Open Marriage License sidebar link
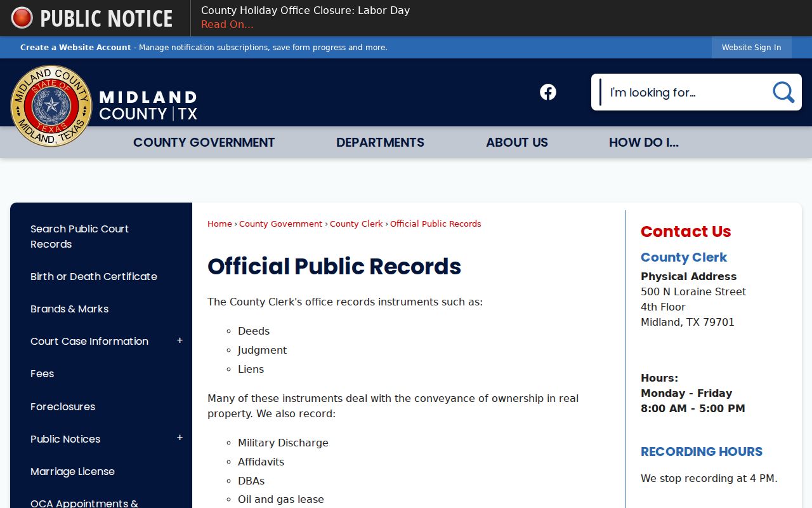The height and width of the screenshot is (508, 812). [x=72, y=471]
